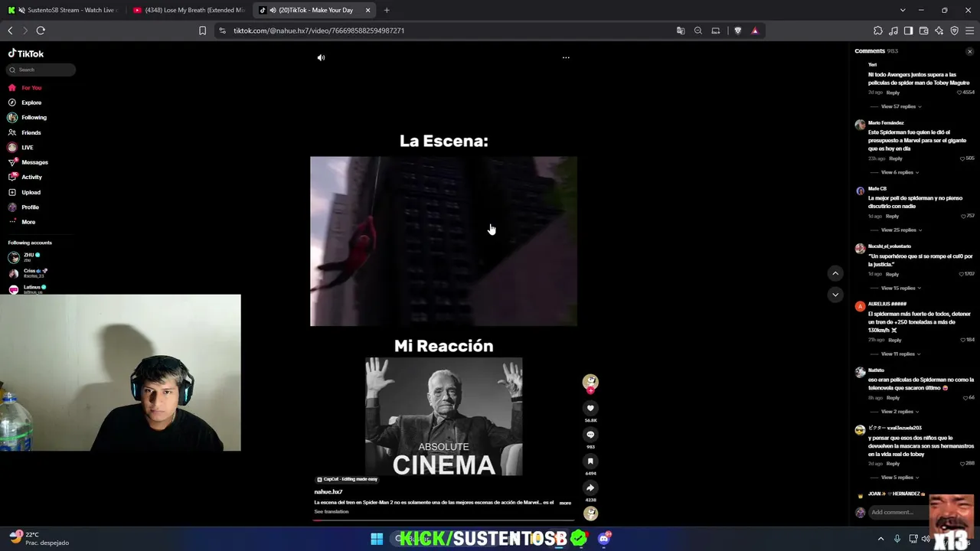980x551 pixels.
Task: Reply to Mafe CB's comment
Action: 892,217
